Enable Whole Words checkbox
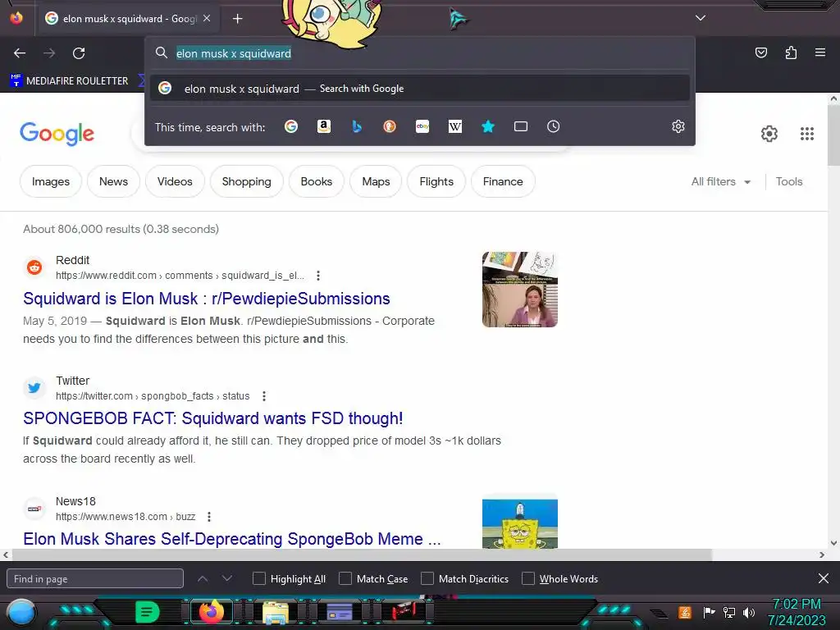This screenshot has width=840, height=630. pos(528,578)
